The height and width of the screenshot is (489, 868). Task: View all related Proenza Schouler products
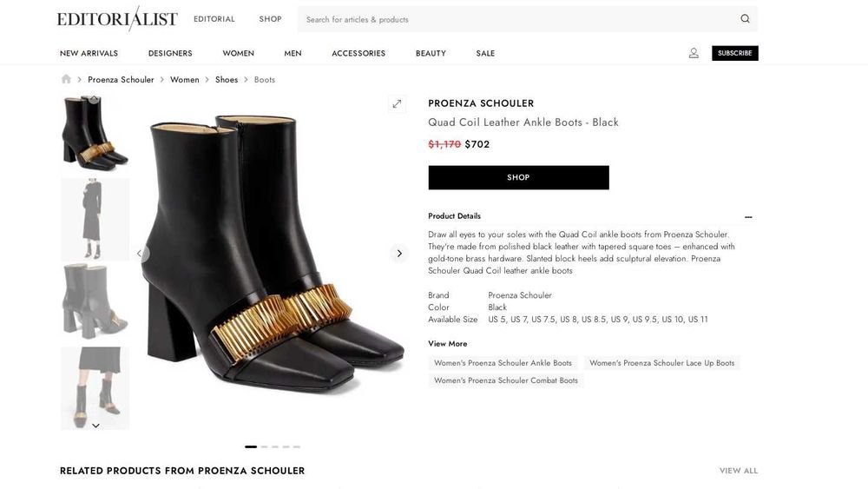[x=738, y=471]
